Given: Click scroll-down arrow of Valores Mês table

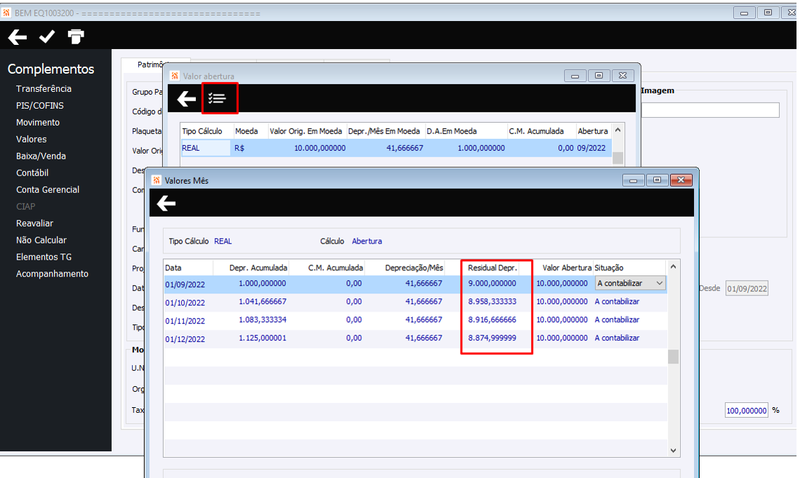Looking at the screenshot, I should [673, 450].
